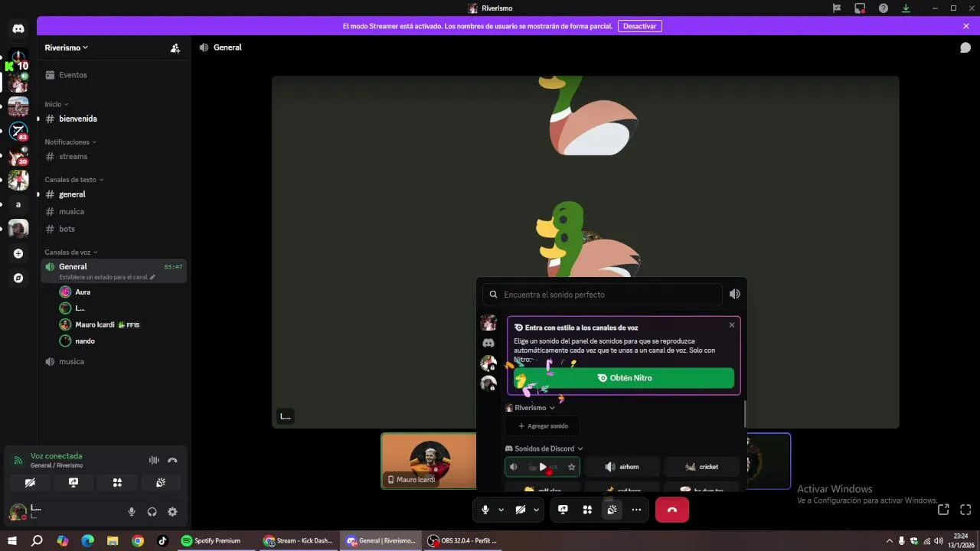Open the musica text channel
The height and width of the screenshot is (551, 980).
pyautogui.click(x=113, y=211)
